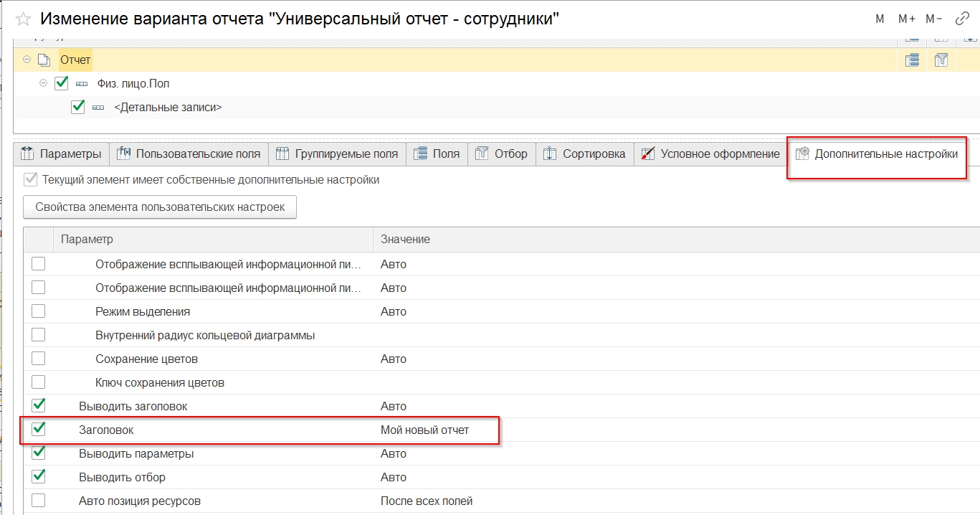Add this form to favorites with the star icon
The image size is (980, 515).
(23, 19)
